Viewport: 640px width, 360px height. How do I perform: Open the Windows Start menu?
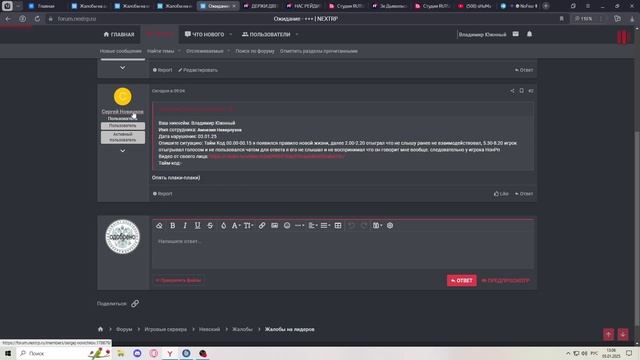tap(8, 353)
